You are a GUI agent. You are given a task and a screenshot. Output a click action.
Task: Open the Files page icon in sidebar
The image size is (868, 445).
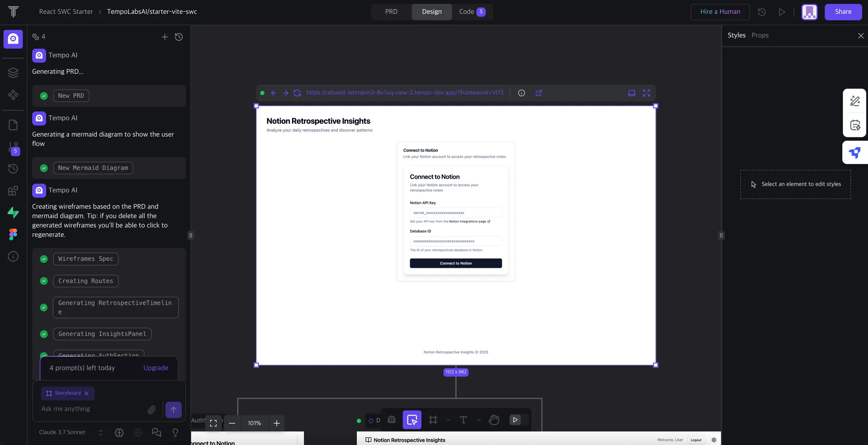[x=13, y=125]
